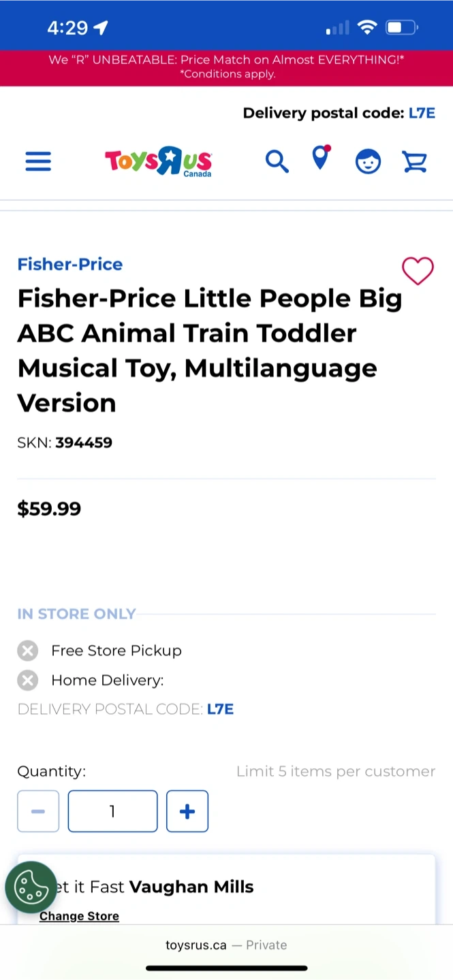Open the Fisher-Price brand link
The image size is (453, 980).
70,264
